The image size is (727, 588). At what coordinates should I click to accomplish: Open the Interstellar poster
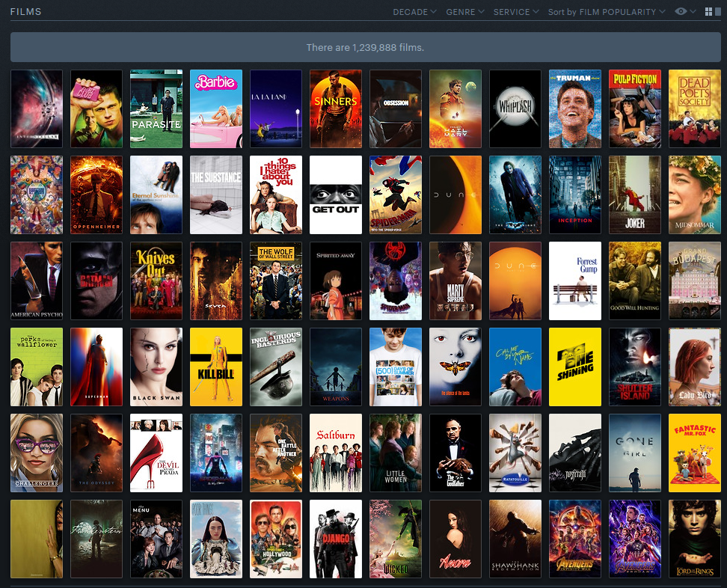37,109
